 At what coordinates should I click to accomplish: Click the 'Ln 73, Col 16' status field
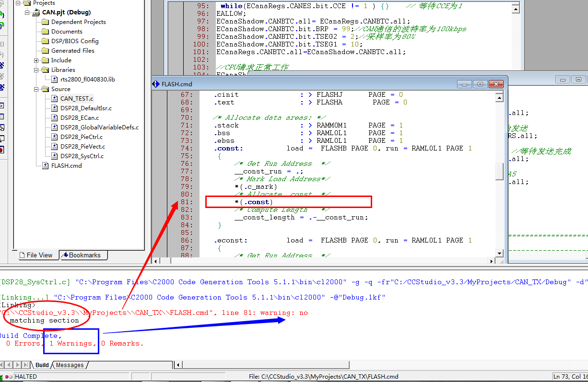(x=570, y=377)
